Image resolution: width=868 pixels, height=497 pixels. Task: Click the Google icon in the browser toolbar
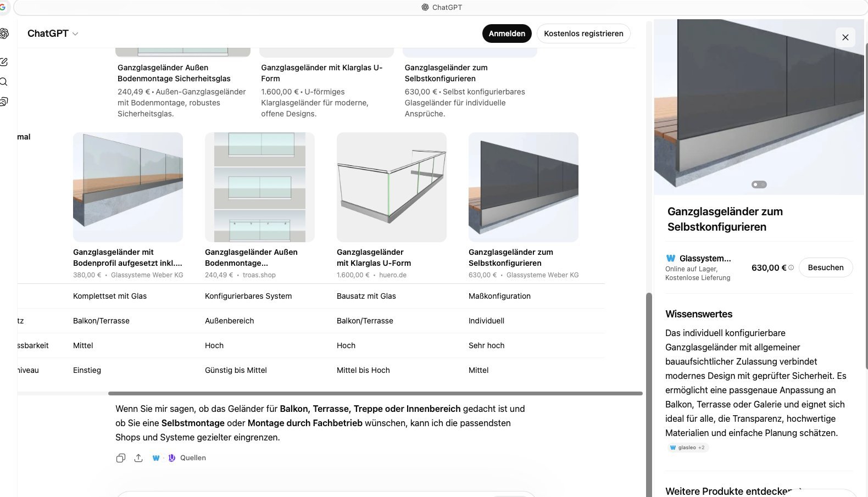pos(2,7)
